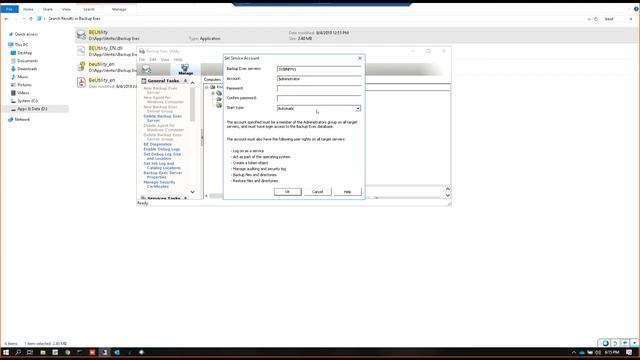Select Videos in navigation pane
This screenshot has height=360, width=640.
click(x=23, y=93)
